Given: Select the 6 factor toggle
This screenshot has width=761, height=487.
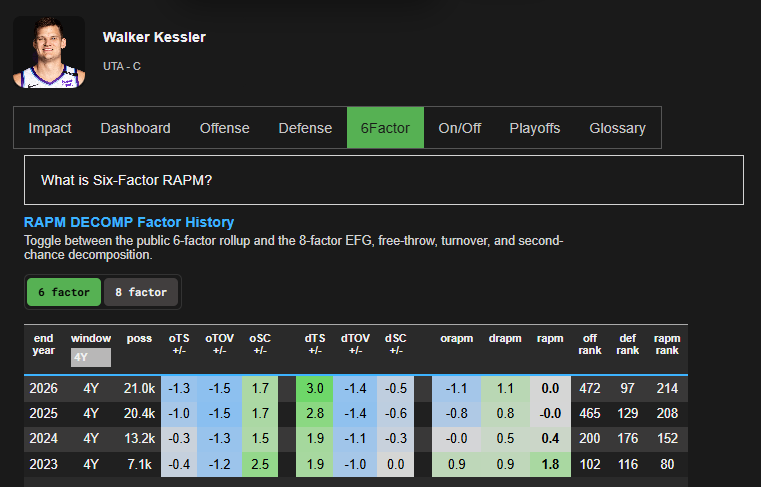Looking at the screenshot, I should (64, 292).
